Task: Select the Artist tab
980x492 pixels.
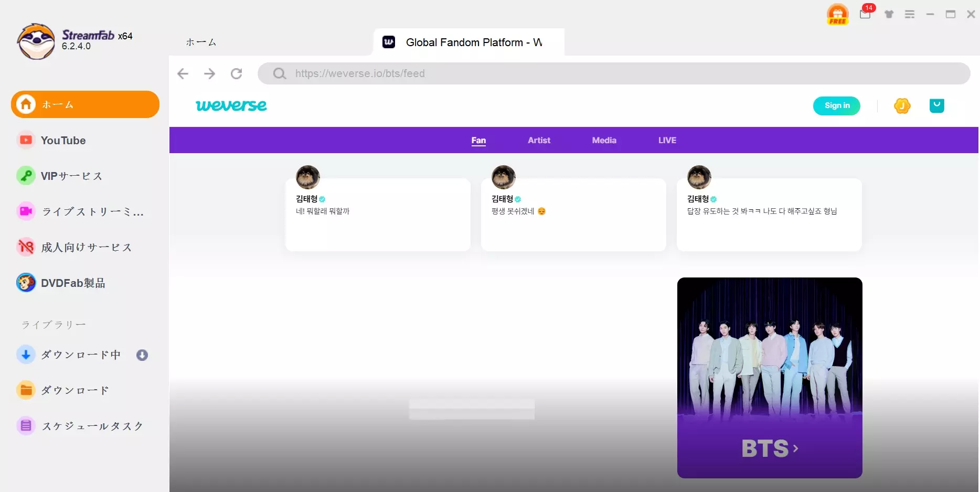Action: click(539, 140)
